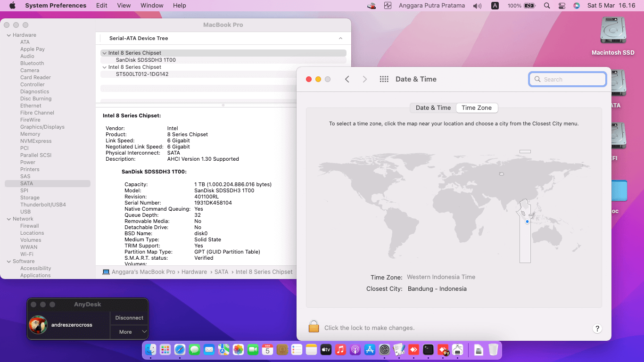Open the Window menu
Screen dimensions: 644x362
coord(152,6)
